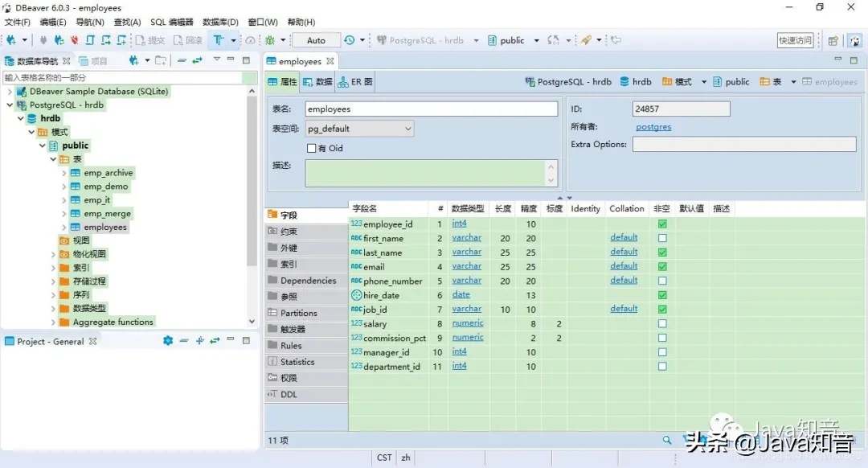Expand the 索引 folder node
868x468 pixels.
coord(53,268)
